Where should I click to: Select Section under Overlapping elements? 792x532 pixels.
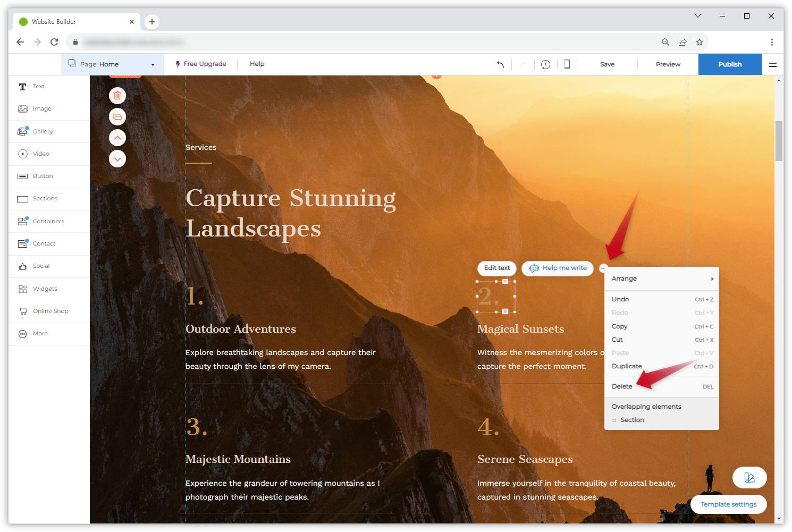coord(632,420)
